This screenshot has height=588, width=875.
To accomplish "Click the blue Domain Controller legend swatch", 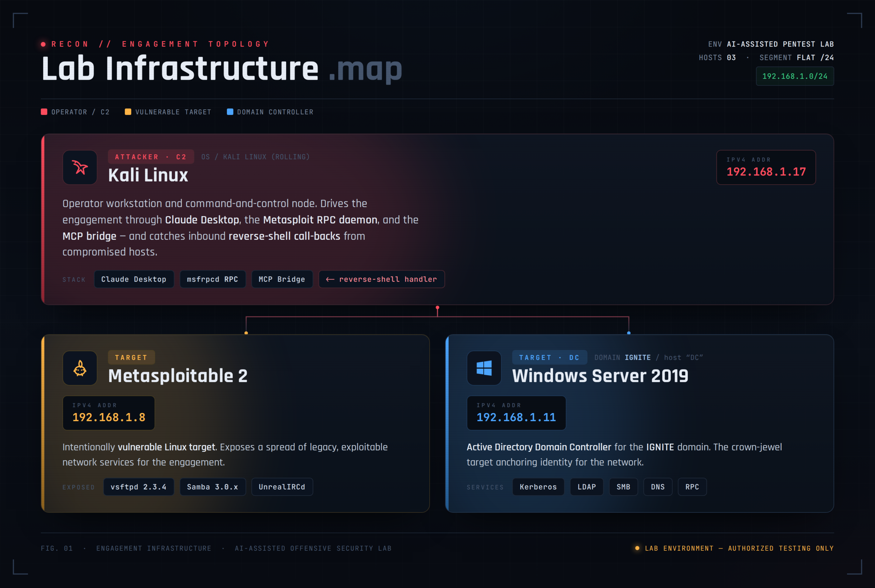I will point(230,112).
